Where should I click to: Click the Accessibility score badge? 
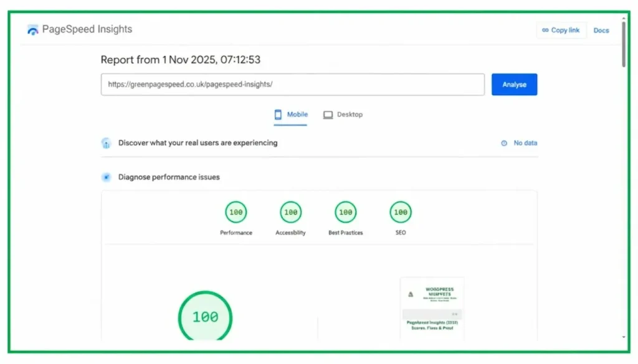(x=290, y=212)
